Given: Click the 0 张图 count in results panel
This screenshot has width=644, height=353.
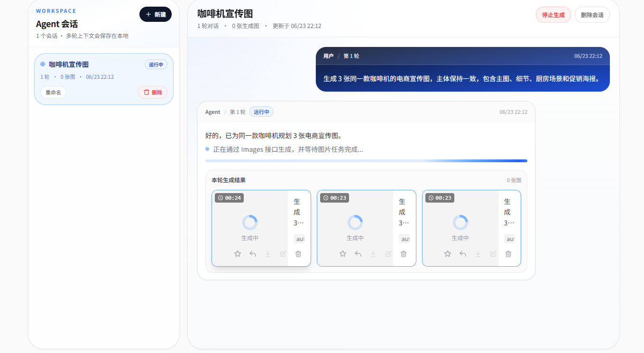Looking at the screenshot, I should click(x=514, y=180).
